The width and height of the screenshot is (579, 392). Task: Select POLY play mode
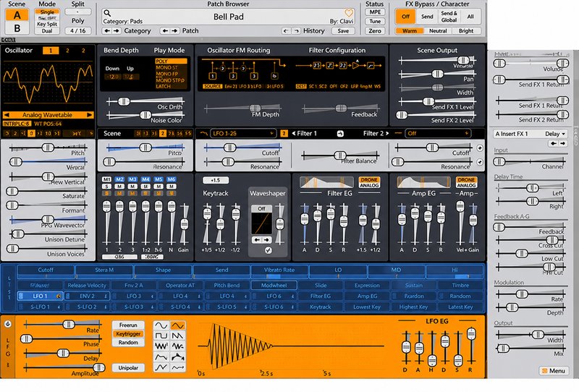pos(171,61)
